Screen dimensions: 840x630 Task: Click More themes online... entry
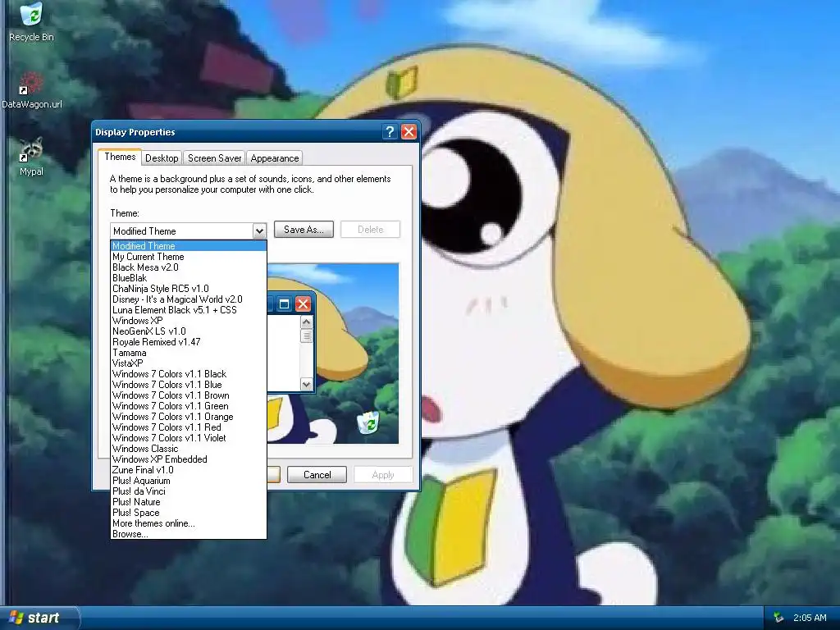188,523
